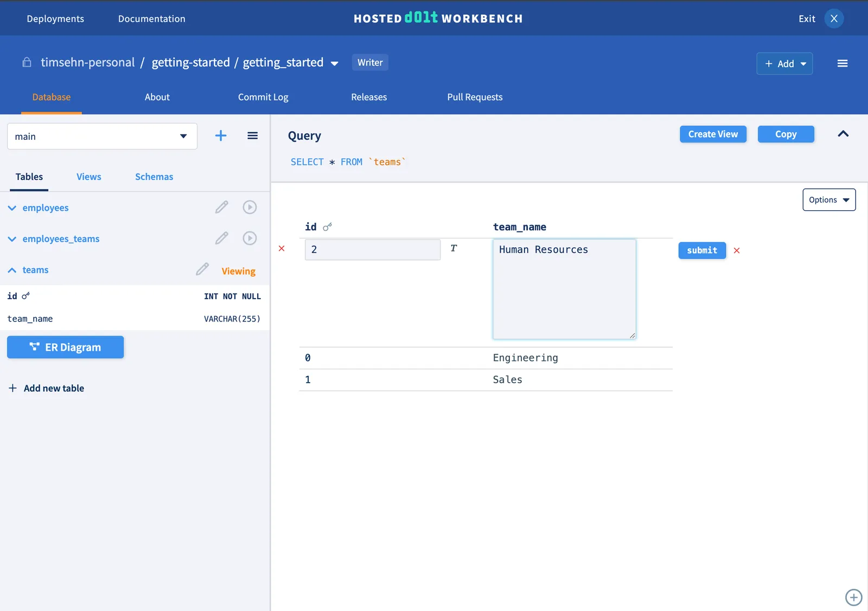Click the submit button for new row
The image size is (868, 611).
702,250
